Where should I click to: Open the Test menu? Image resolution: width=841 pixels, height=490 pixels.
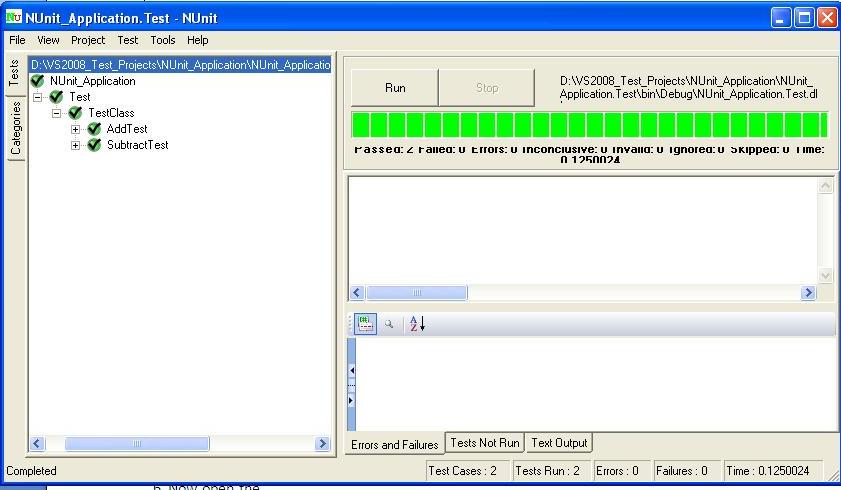[128, 40]
